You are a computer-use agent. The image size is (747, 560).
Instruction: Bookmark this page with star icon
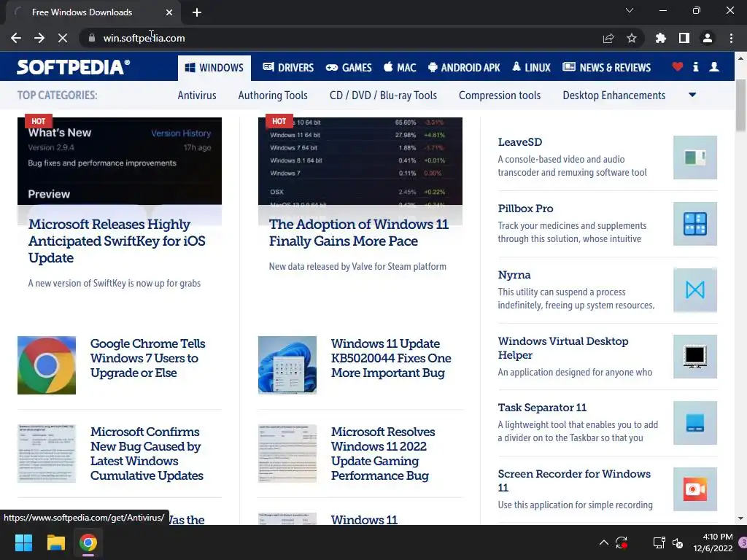[x=632, y=38]
